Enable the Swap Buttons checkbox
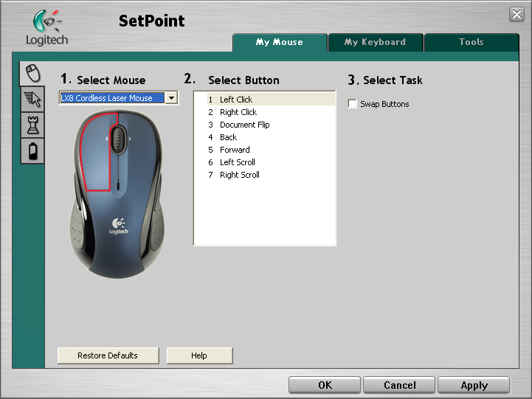 click(352, 104)
